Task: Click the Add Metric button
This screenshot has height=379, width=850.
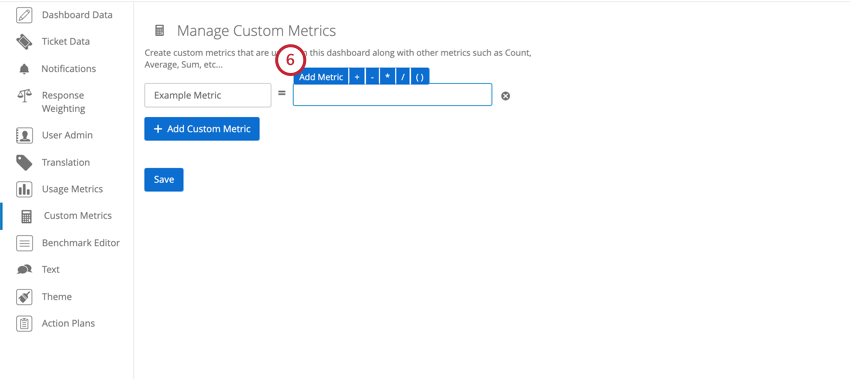Action: [x=321, y=77]
